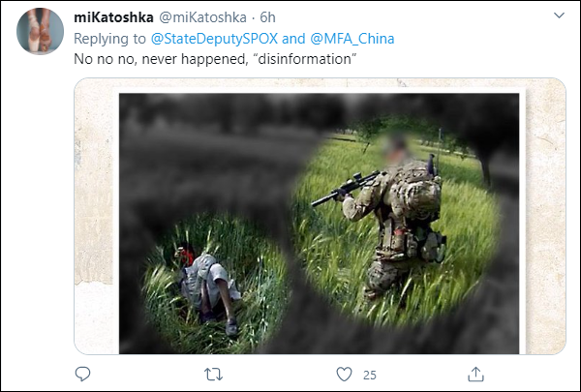Screen dimensions: 581x392
Task: Open the 6h timestamp permalink
Action: [x=267, y=17]
